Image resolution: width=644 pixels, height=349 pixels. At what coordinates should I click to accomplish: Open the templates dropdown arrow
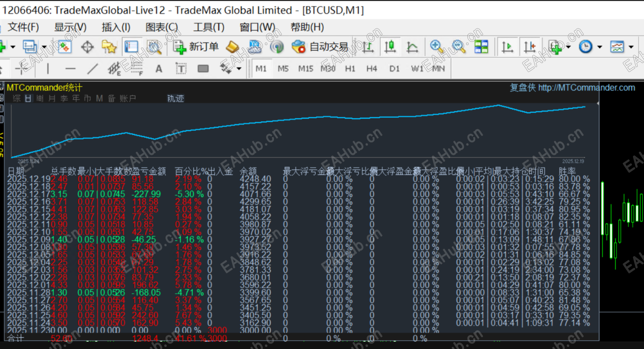click(631, 47)
